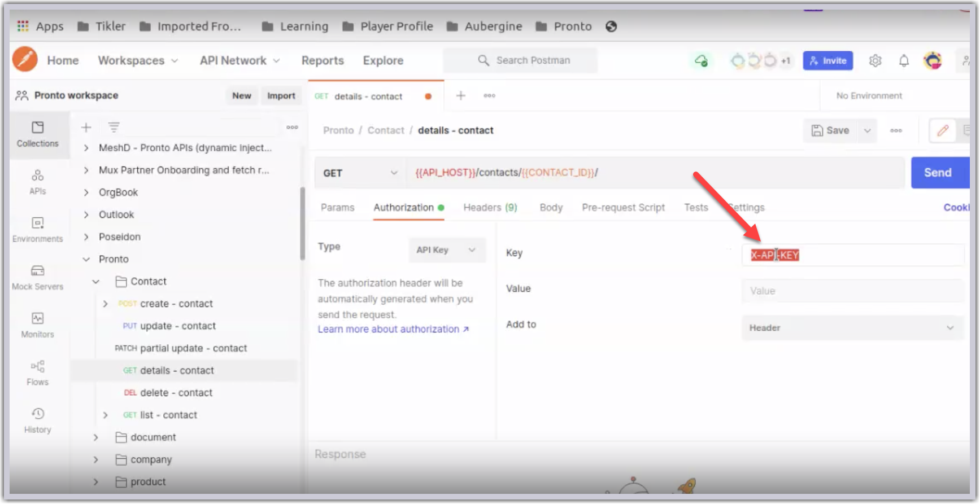Open Flows in the sidebar
Screen dimensions: 980x504
38,373
